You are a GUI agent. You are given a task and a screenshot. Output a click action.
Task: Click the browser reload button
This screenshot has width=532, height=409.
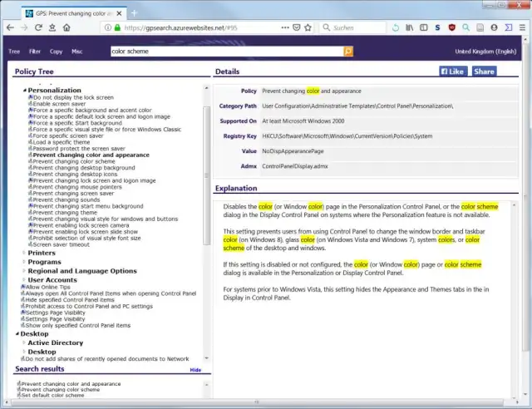[x=38, y=27]
